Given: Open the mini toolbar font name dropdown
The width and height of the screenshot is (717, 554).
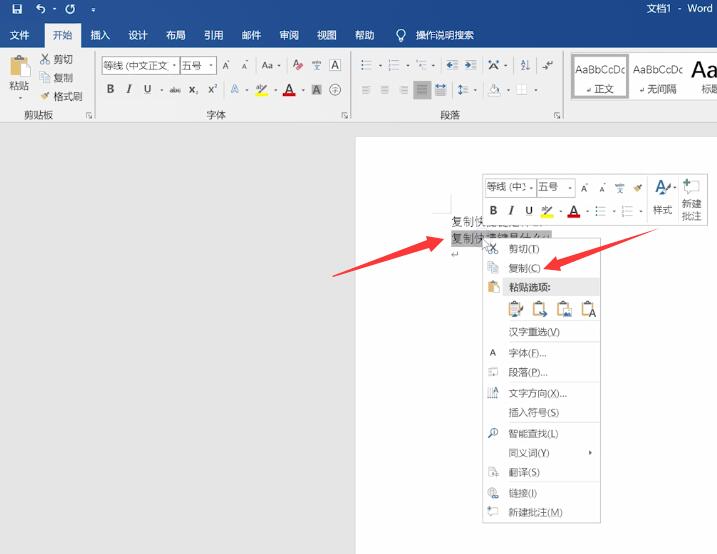Looking at the screenshot, I should pos(531,187).
